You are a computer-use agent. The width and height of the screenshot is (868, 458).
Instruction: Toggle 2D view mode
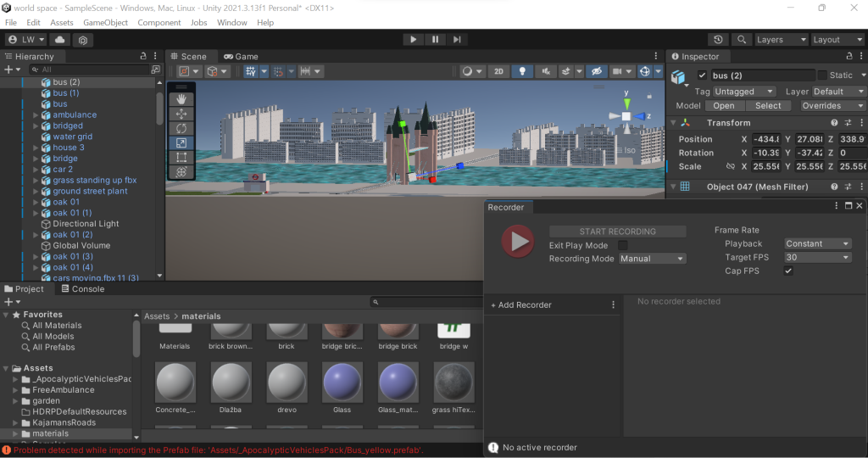pos(498,71)
